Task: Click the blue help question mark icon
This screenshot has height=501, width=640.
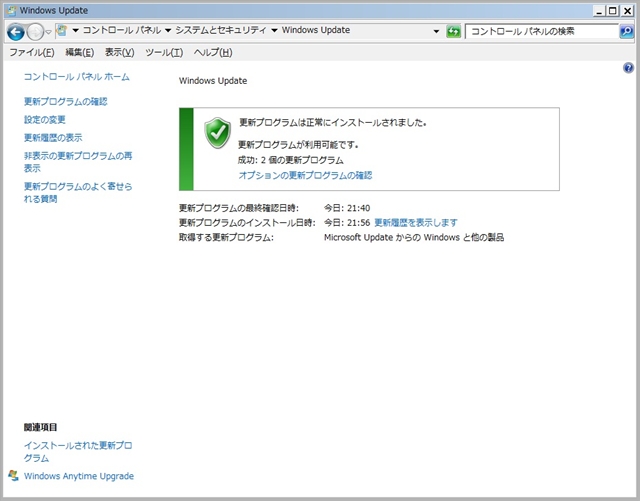Action: tap(628, 68)
